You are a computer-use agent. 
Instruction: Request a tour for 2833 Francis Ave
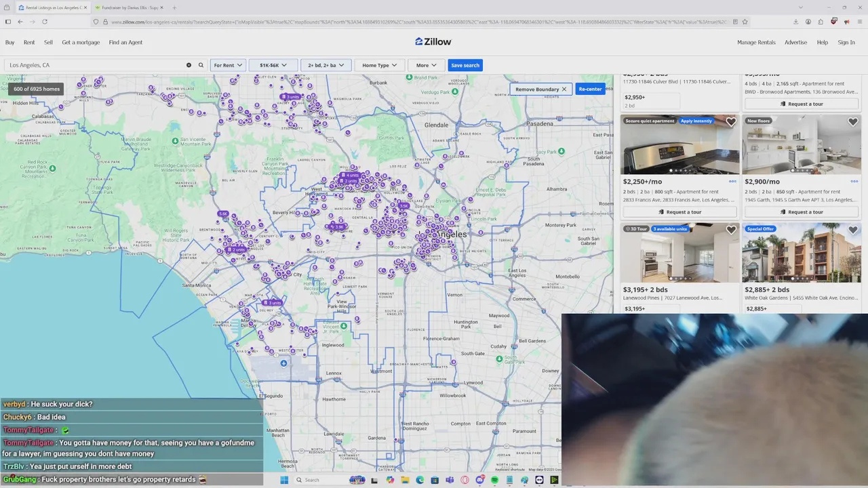click(x=679, y=212)
